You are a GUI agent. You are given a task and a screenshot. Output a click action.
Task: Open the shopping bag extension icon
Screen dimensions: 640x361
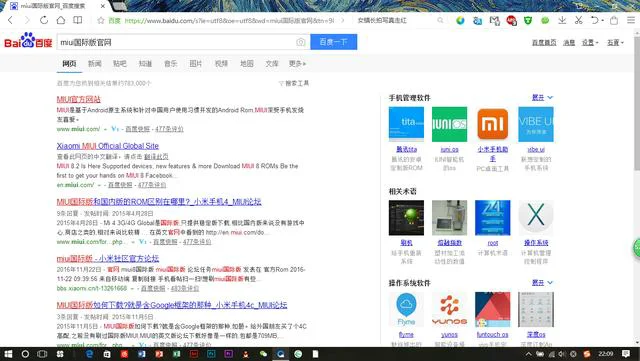[614, 20]
